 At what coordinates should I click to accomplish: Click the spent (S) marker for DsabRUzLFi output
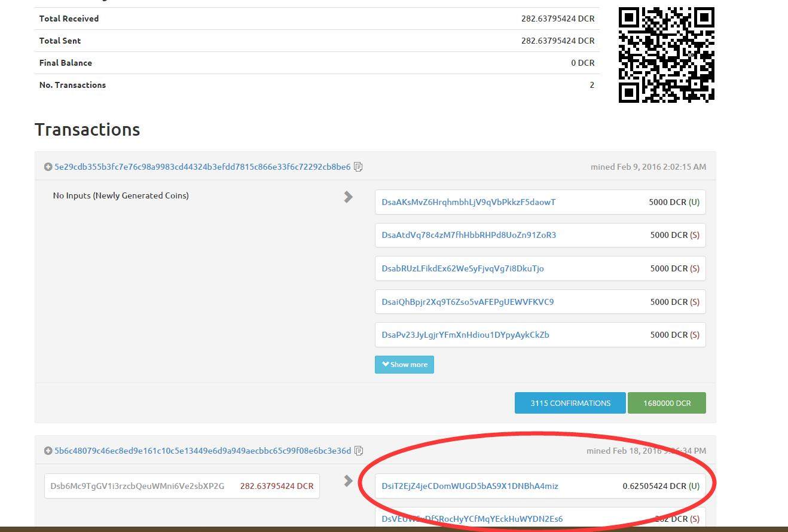click(x=695, y=268)
